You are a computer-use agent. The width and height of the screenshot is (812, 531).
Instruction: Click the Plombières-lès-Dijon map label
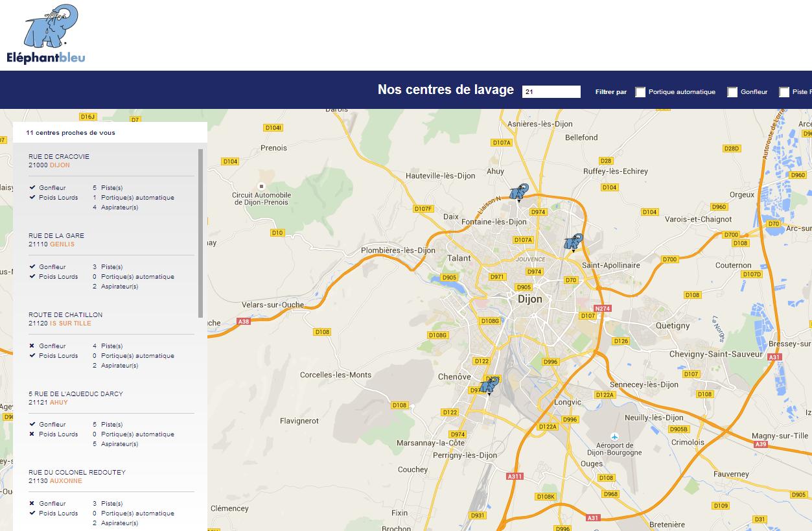pyautogui.click(x=398, y=250)
